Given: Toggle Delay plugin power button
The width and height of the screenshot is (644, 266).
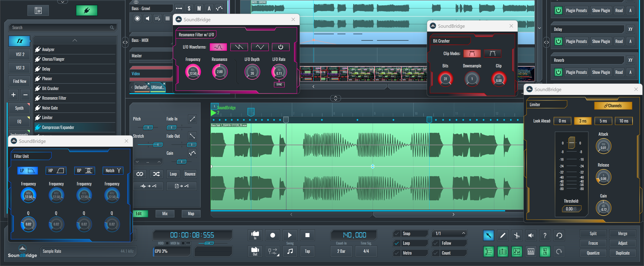Looking at the screenshot, I should [x=558, y=41].
